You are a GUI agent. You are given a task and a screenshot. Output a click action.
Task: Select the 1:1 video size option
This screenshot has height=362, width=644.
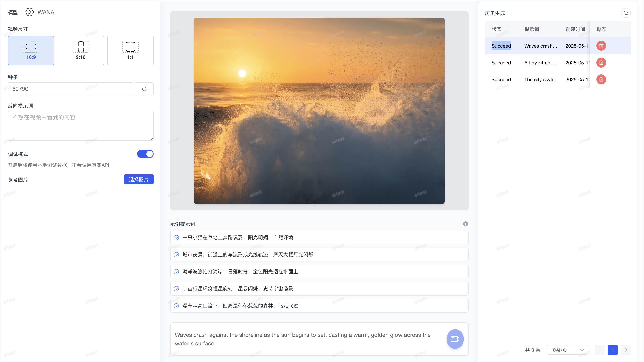(x=130, y=50)
